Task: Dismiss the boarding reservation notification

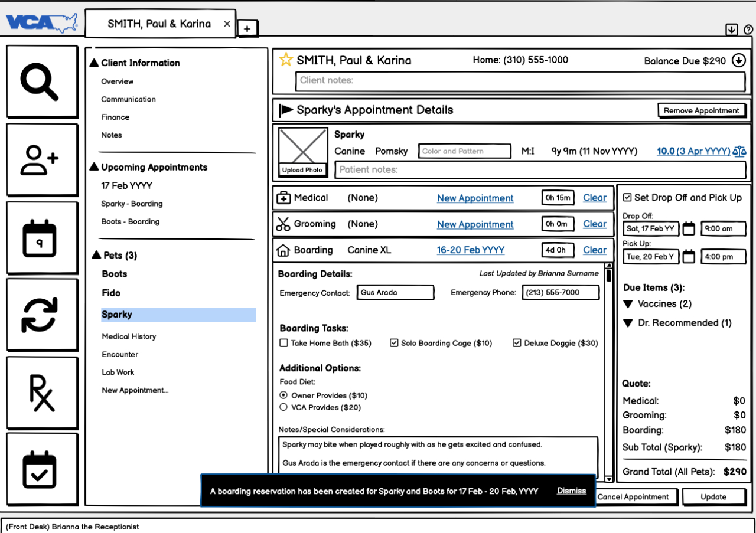Action: tap(571, 491)
